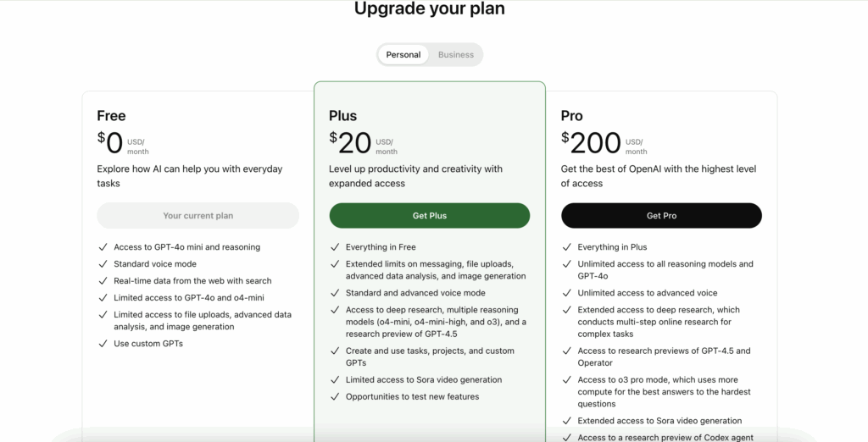This screenshot has width=868, height=442.
Task: Click the Plus plan heading
Action: [342, 116]
